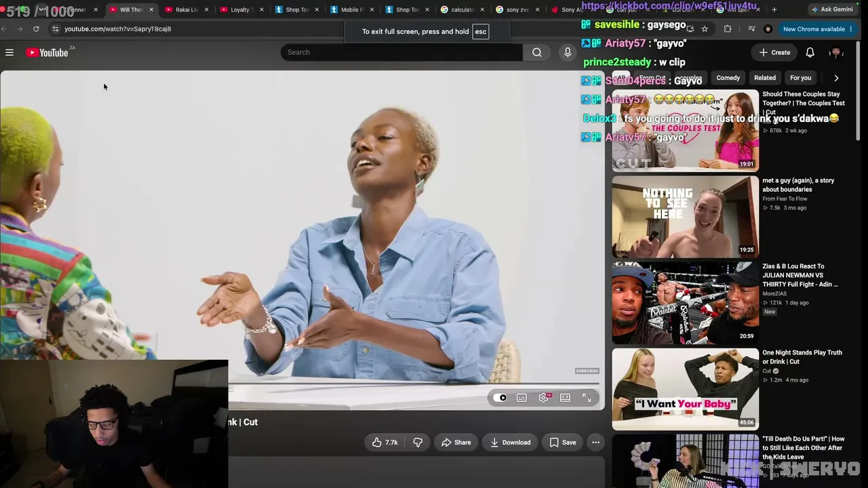
Task: Close the 'Rakai Liv' tab
Action: click(206, 9)
